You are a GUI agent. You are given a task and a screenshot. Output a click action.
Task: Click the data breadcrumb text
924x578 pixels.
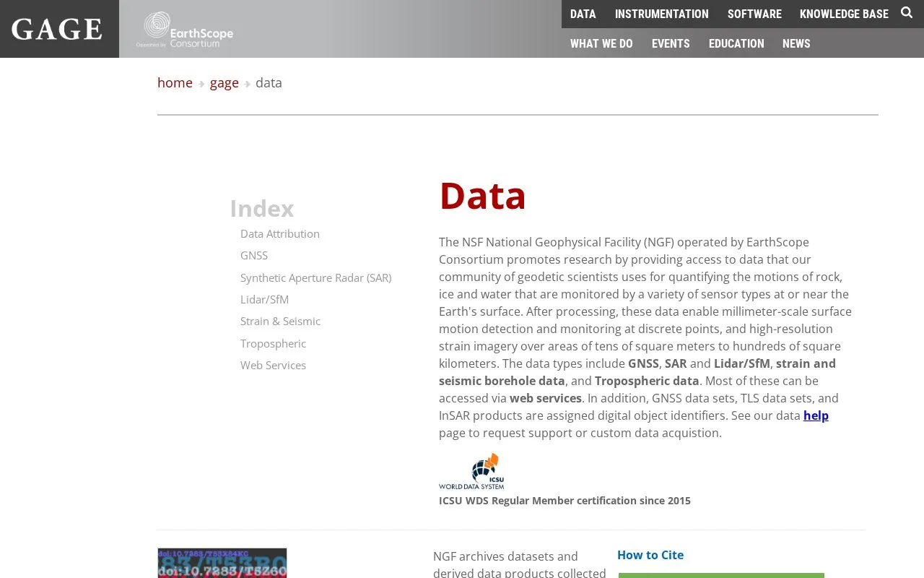(x=269, y=82)
